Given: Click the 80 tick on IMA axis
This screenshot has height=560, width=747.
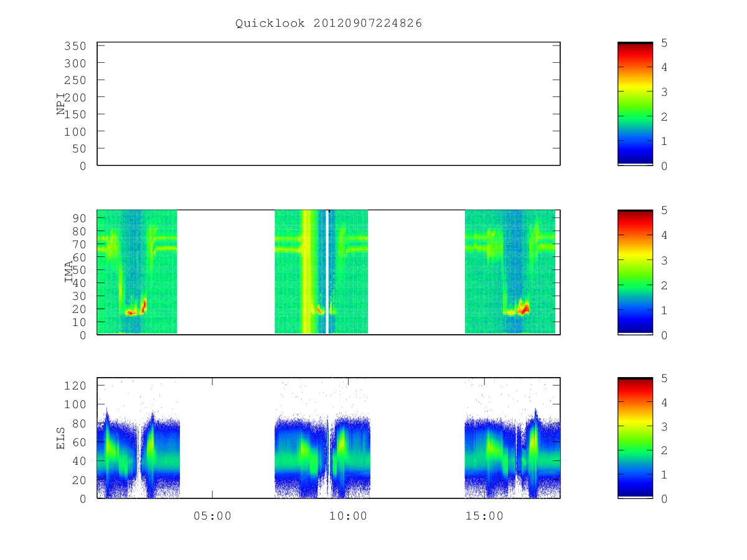Looking at the screenshot, I should click(78, 231).
